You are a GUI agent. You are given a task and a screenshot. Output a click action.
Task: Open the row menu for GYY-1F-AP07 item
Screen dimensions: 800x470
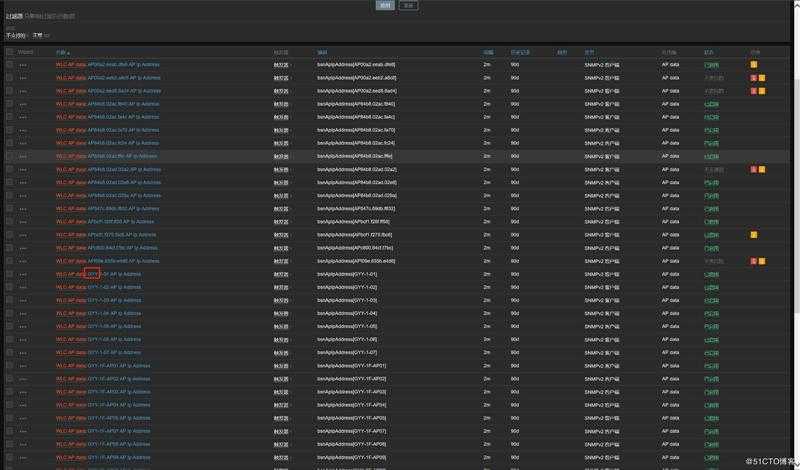(x=23, y=432)
